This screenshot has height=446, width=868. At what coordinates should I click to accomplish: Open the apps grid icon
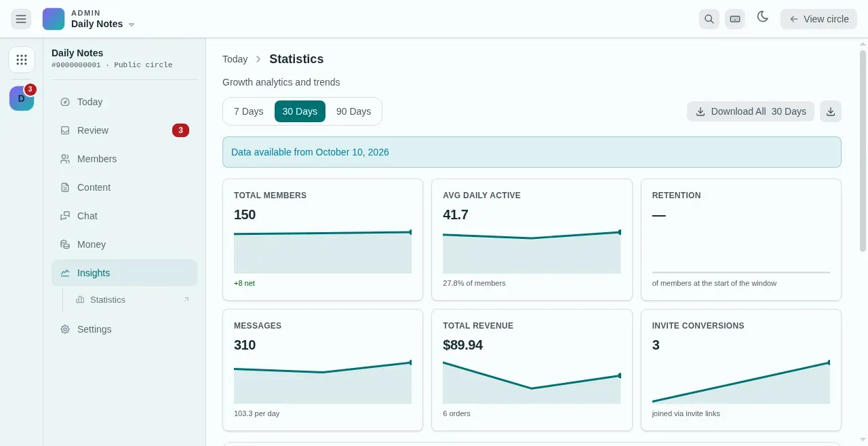[x=22, y=60]
